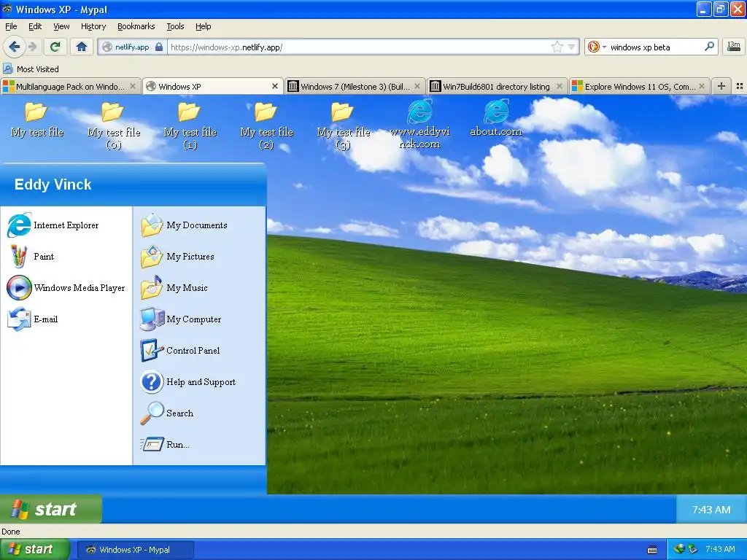The height and width of the screenshot is (560, 747).
Task: Open Control Panel from start menu
Action: tap(181, 351)
